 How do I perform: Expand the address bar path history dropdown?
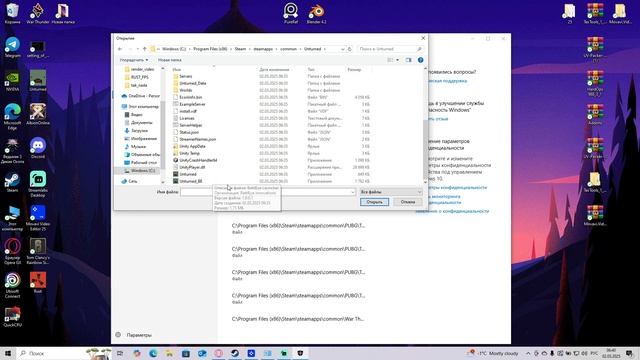(342, 49)
